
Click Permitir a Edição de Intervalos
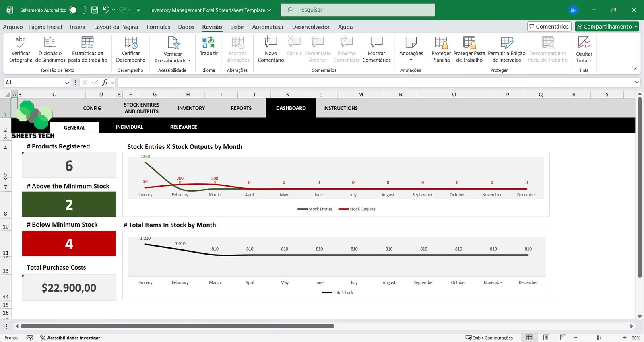[506, 43]
